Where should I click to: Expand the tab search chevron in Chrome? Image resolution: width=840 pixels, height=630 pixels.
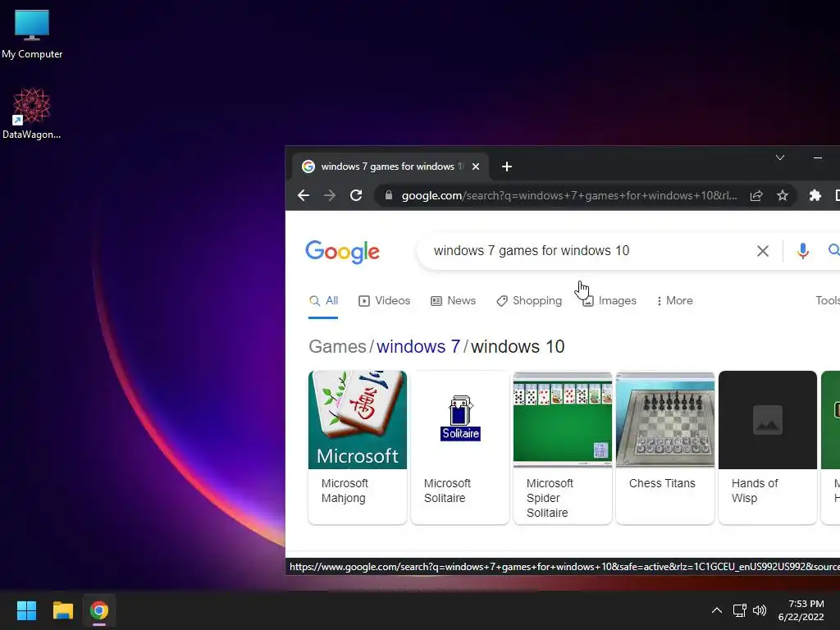[780, 157]
